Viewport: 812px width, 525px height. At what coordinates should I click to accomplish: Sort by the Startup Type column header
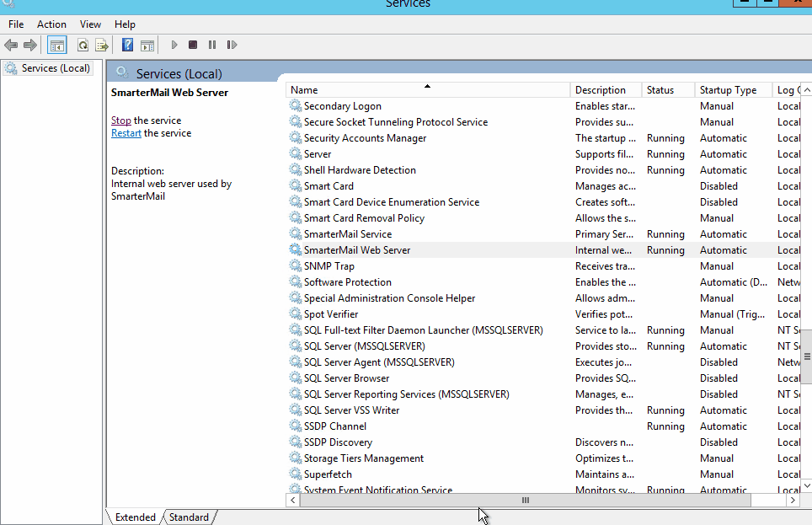(734, 89)
